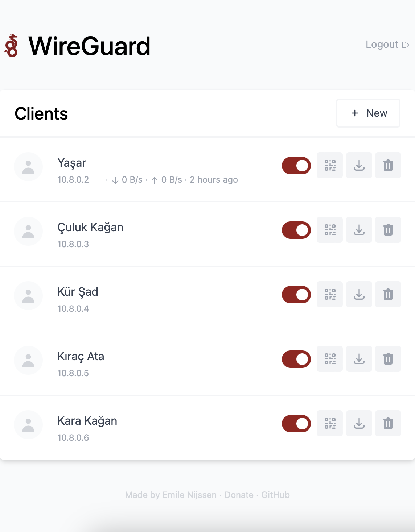
Task: Download Çuluk Kağan configuration file
Action: tap(359, 230)
